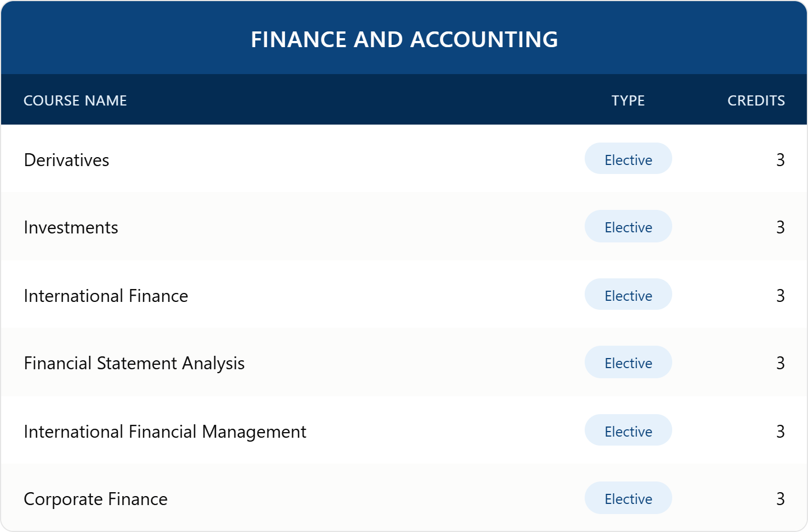
Task: Click the Finance and Accounting title
Action: click(404, 39)
